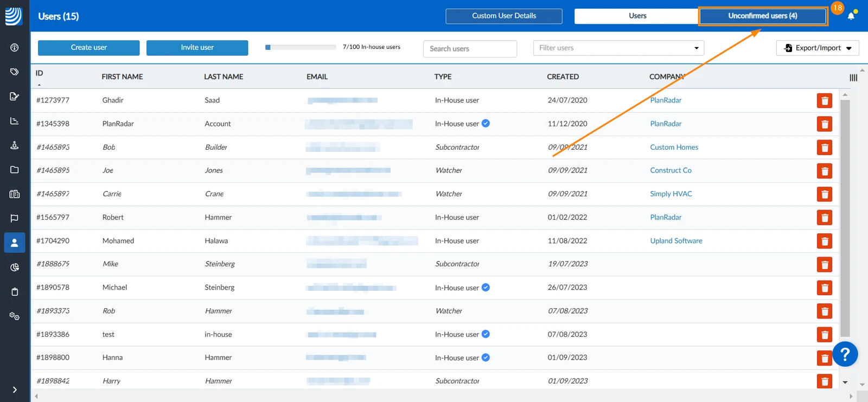Open the column chooser bars icon
Image resolution: width=868 pixels, height=402 pixels.
pyautogui.click(x=853, y=78)
